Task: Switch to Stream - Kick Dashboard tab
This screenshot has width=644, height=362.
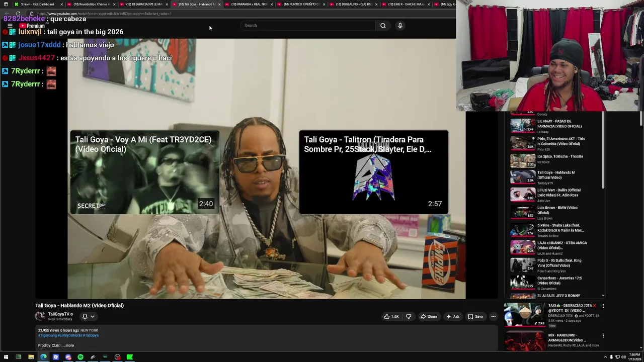Action: click(x=37, y=4)
